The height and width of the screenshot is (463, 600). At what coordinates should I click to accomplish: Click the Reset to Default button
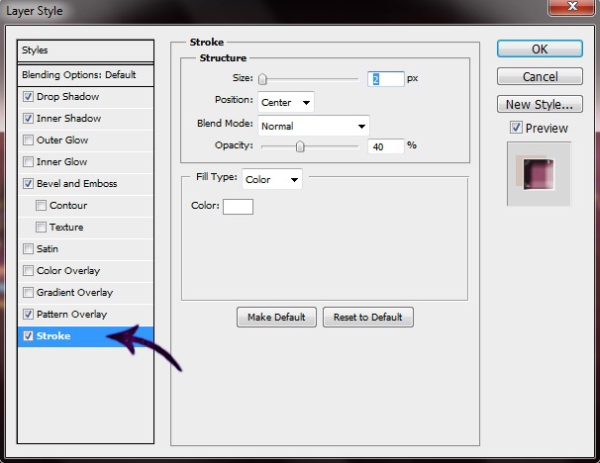point(368,317)
